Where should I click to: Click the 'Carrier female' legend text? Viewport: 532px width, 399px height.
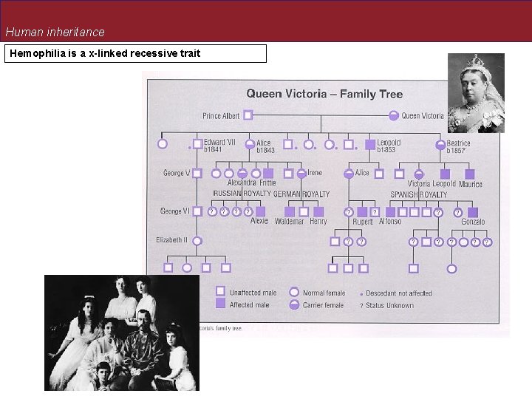click(323, 305)
